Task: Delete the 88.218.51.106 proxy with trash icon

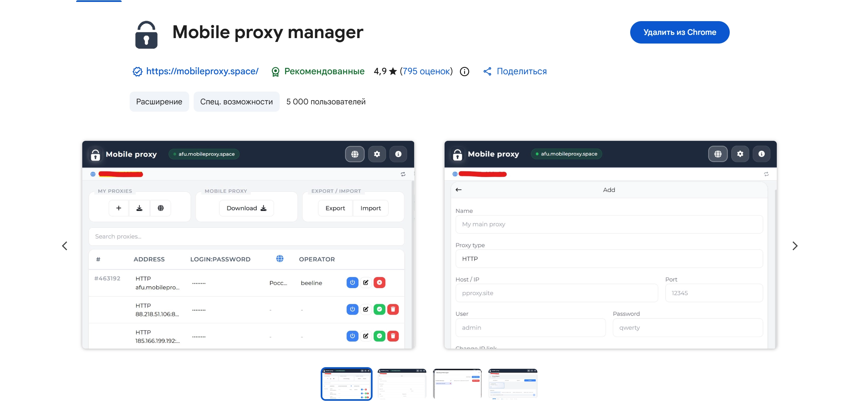Action: 393,310
